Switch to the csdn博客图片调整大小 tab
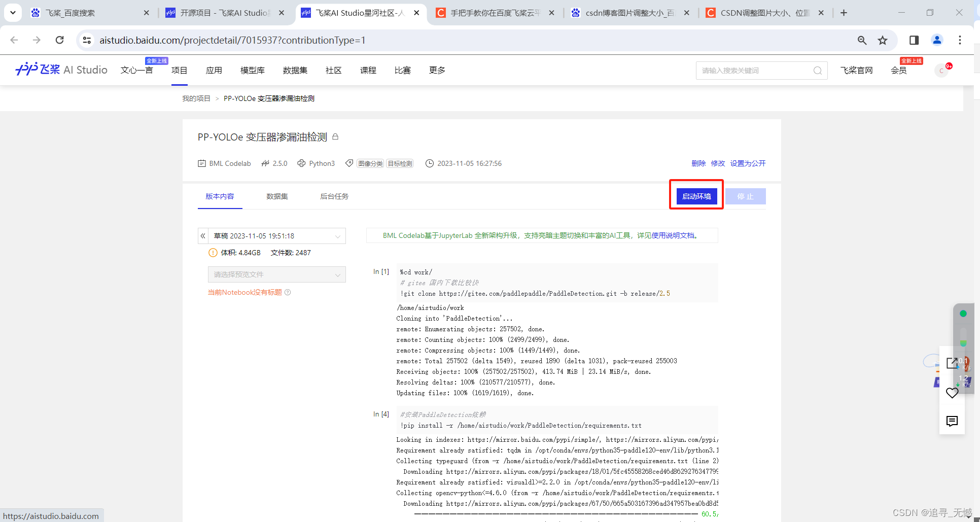Screen dimensions: 980x522 coord(631,13)
